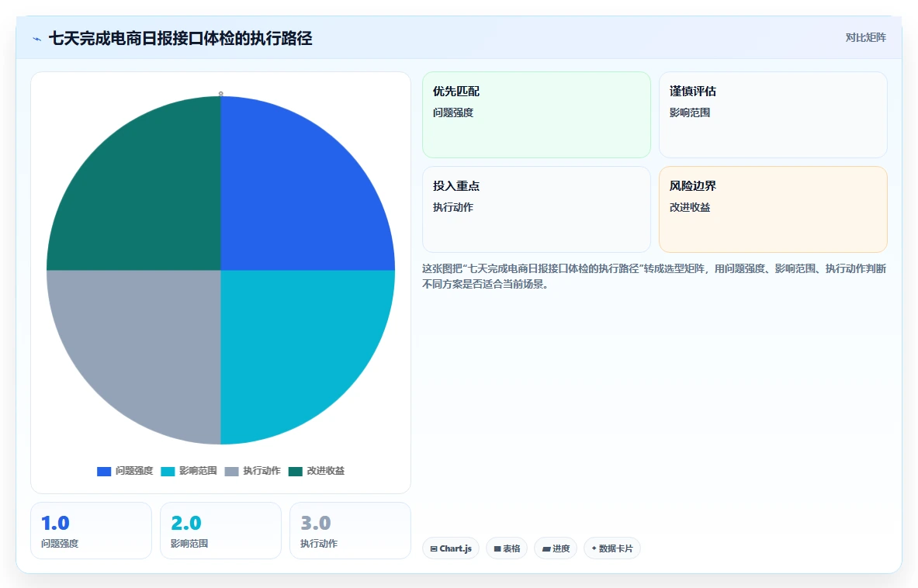Click the 影响范围 legend label text
The width and height of the screenshot is (918, 588).
[x=198, y=471]
